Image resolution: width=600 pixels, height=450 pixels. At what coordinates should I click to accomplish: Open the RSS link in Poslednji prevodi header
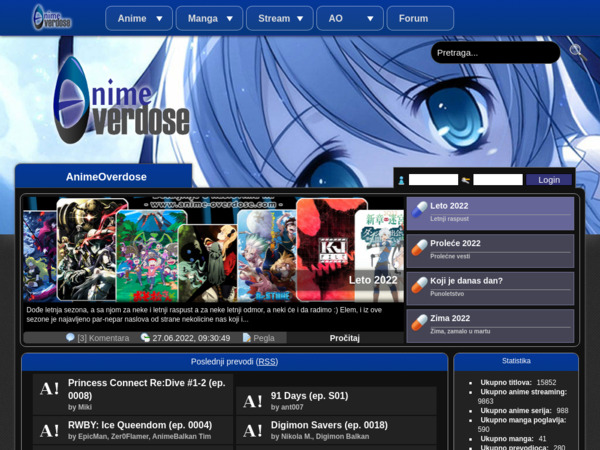[267, 362]
